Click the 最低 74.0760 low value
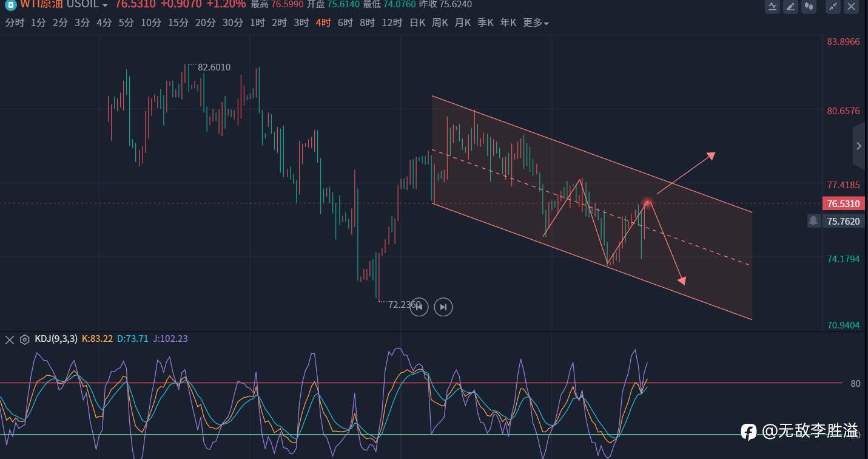This screenshot has width=868, height=459. click(x=389, y=4)
